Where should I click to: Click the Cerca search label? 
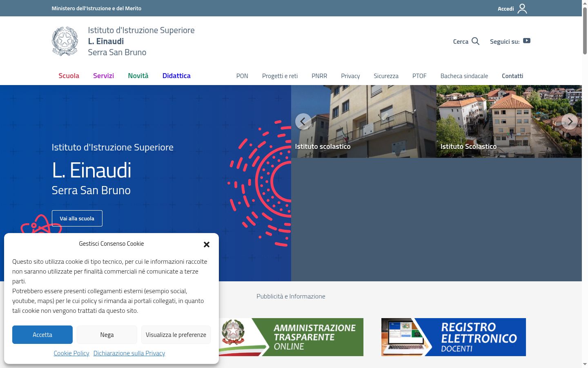coord(461,41)
